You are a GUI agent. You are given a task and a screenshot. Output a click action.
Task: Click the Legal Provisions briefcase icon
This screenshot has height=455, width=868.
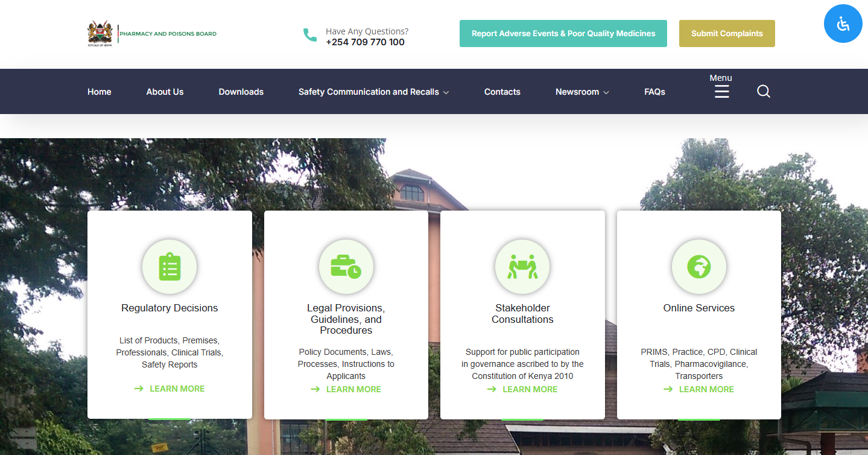pos(346,267)
